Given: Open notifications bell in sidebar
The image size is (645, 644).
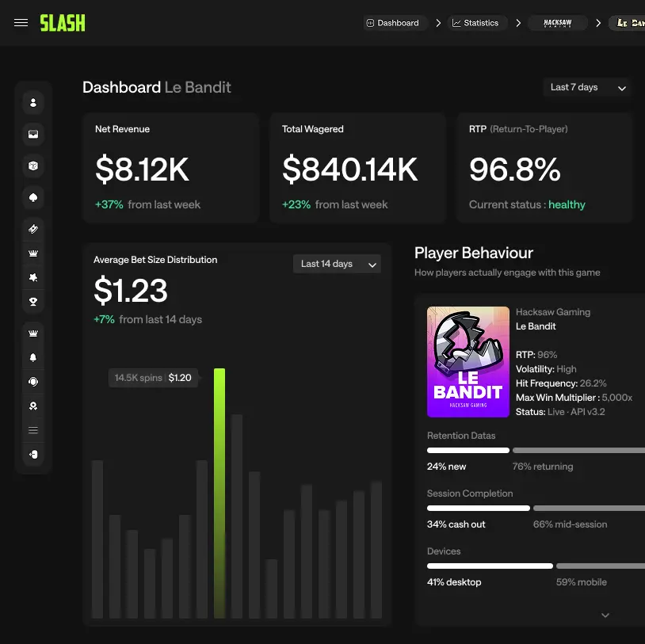Looking at the screenshot, I should tap(33, 358).
